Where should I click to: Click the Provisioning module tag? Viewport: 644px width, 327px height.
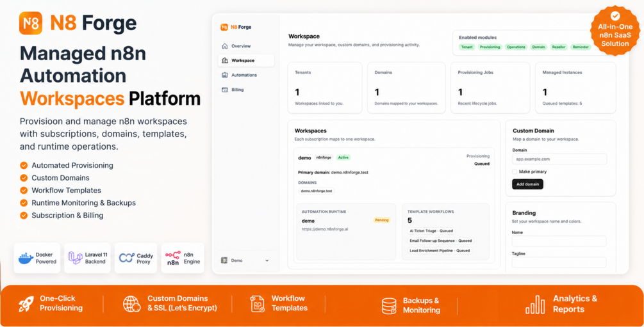pos(490,47)
